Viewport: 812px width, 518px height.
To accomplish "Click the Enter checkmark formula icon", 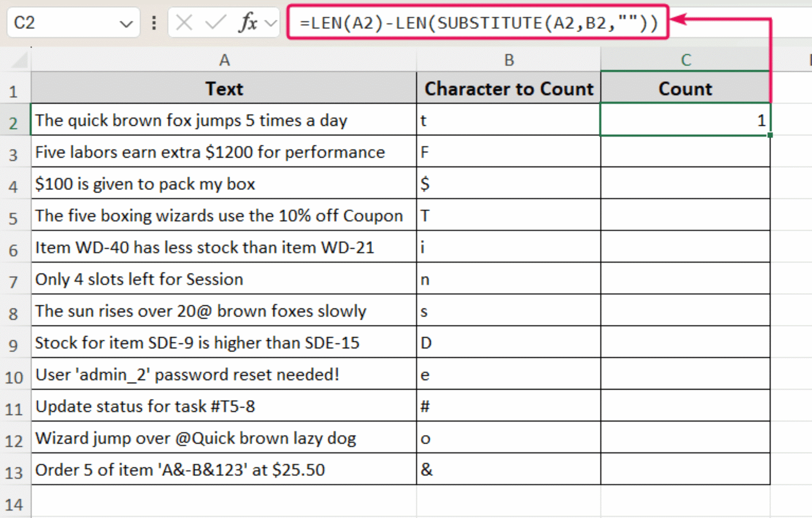I will tap(216, 23).
